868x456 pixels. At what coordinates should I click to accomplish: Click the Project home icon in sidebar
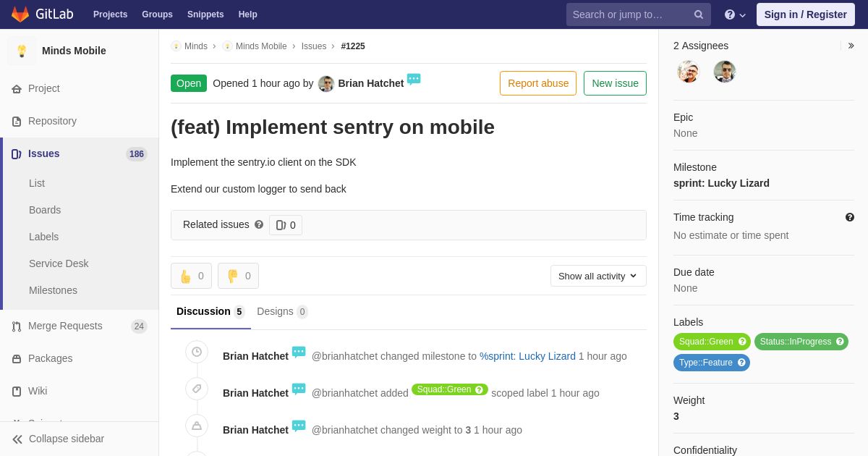pyautogui.click(x=17, y=89)
